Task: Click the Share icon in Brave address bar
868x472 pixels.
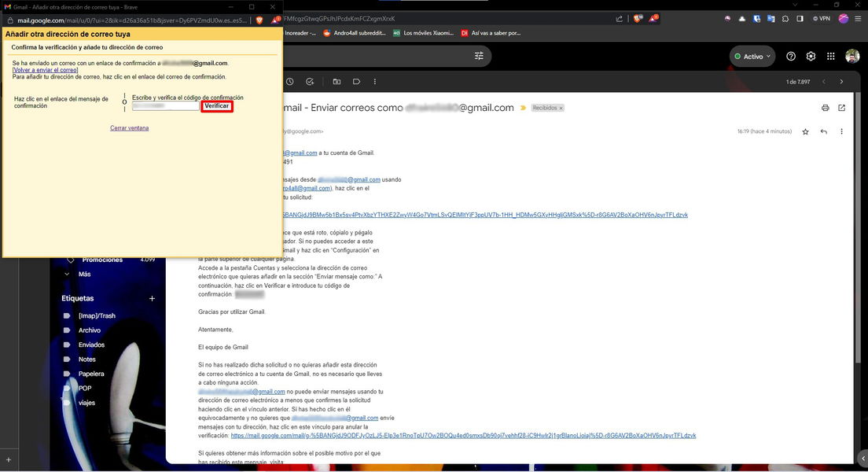Action: tap(619, 19)
